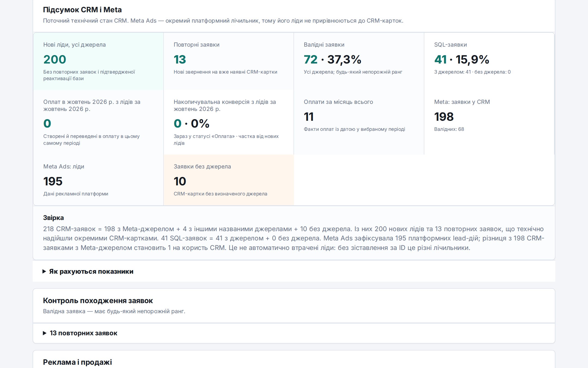Click the 'Підсумок CRM і Meta' heading
Viewport: 588px width, 368px height.
coord(82,10)
